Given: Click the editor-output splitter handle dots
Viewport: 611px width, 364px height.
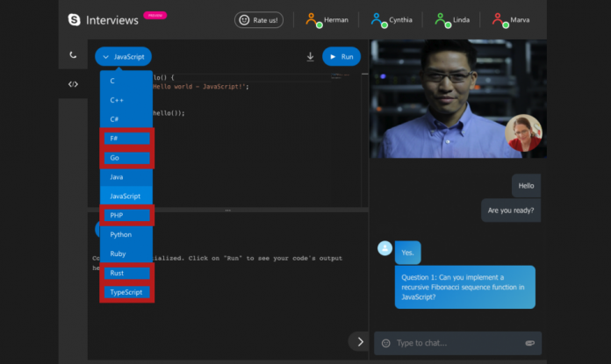Looking at the screenshot, I should pyautogui.click(x=228, y=211).
